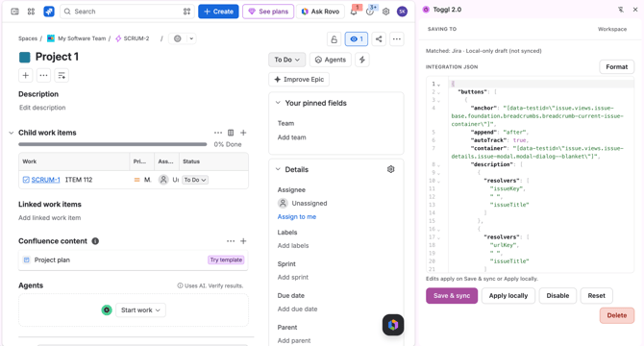This screenshot has width=644, height=346.
Task: Open the help icon with 3+ badge
Action: pyautogui.click(x=370, y=12)
